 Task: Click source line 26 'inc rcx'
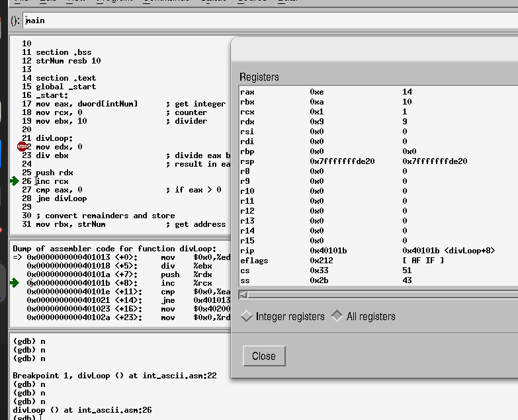click(52, 181)
